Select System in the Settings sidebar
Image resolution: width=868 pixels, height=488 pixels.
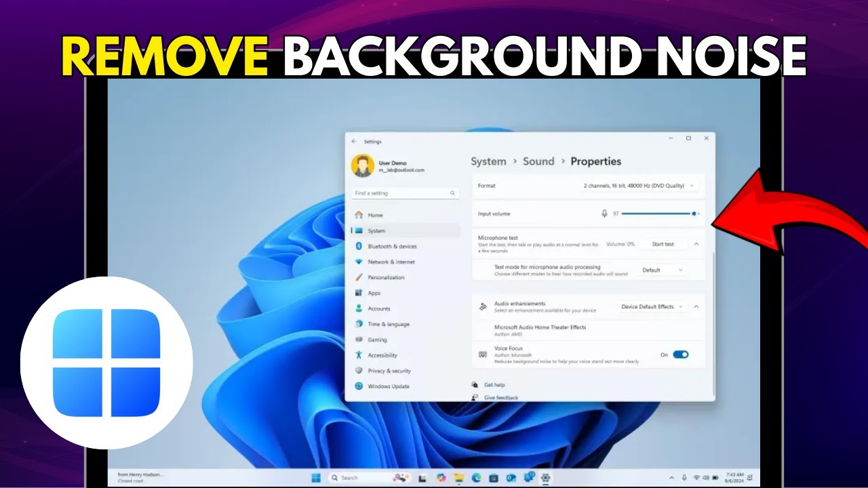coord(406,230)
